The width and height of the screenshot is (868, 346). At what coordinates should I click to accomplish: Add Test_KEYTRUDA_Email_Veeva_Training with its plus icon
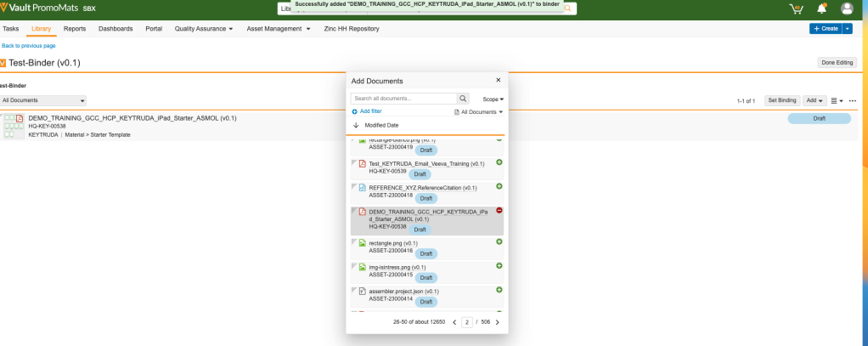click(x=499, y=162)
